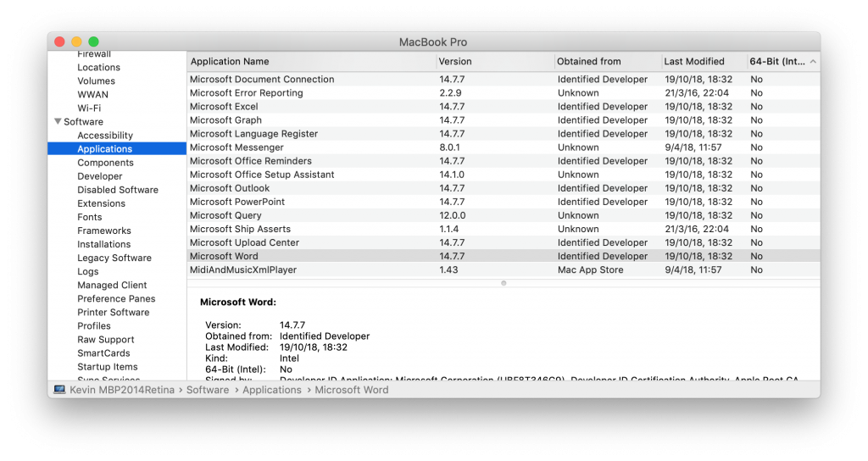Click version 8.0.1 in Messenger row
The width and height of the screenshot is (868, 461).
click(449, 147)
